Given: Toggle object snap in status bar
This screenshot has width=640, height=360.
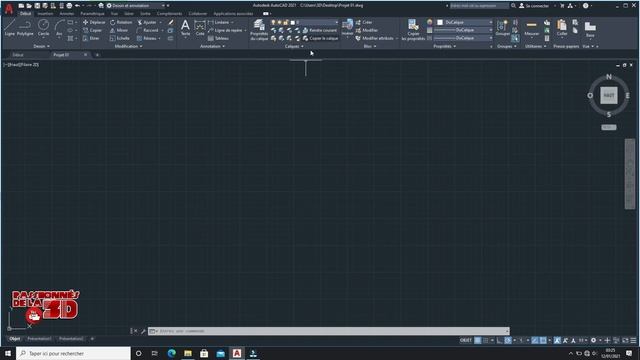Looking at the screenshot, I should 543,340.
